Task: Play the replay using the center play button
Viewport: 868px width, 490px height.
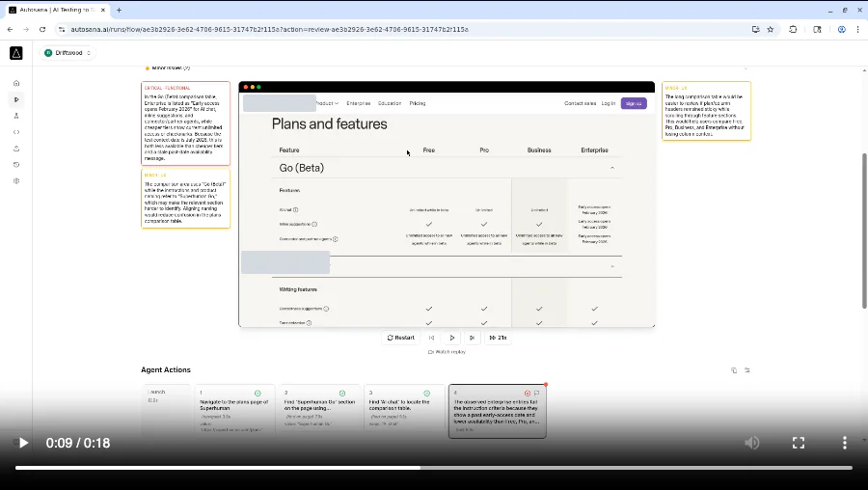Action: pyautogui.click(x=451, y=338)
